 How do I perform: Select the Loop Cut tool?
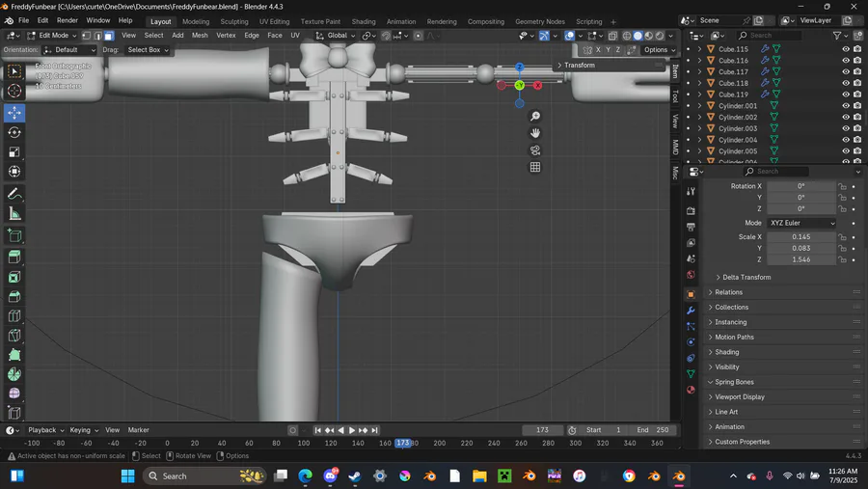(14, 315)
